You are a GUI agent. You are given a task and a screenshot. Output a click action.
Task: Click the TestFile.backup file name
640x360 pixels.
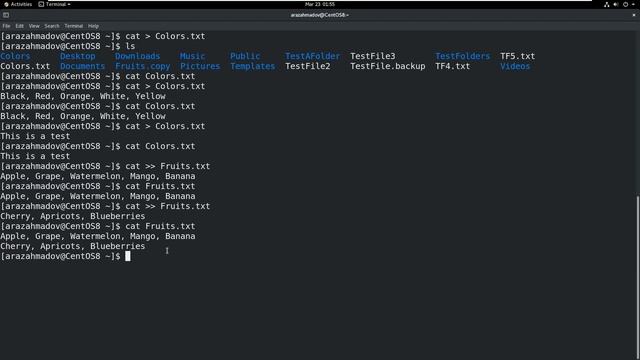[x=388, y=66]
